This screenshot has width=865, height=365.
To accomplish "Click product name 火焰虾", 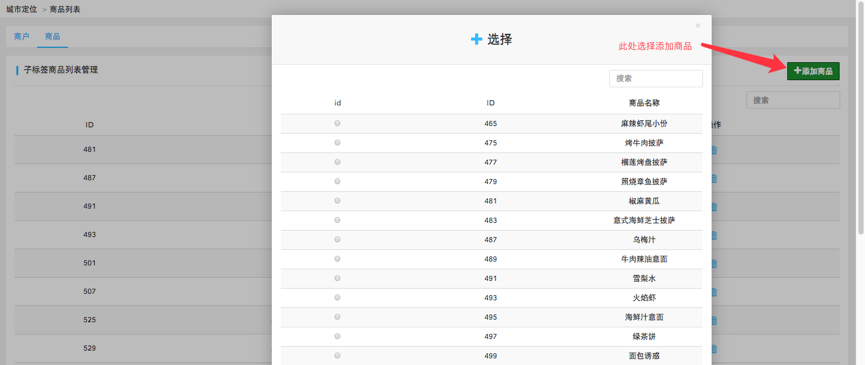I will (x=644, y=298).
